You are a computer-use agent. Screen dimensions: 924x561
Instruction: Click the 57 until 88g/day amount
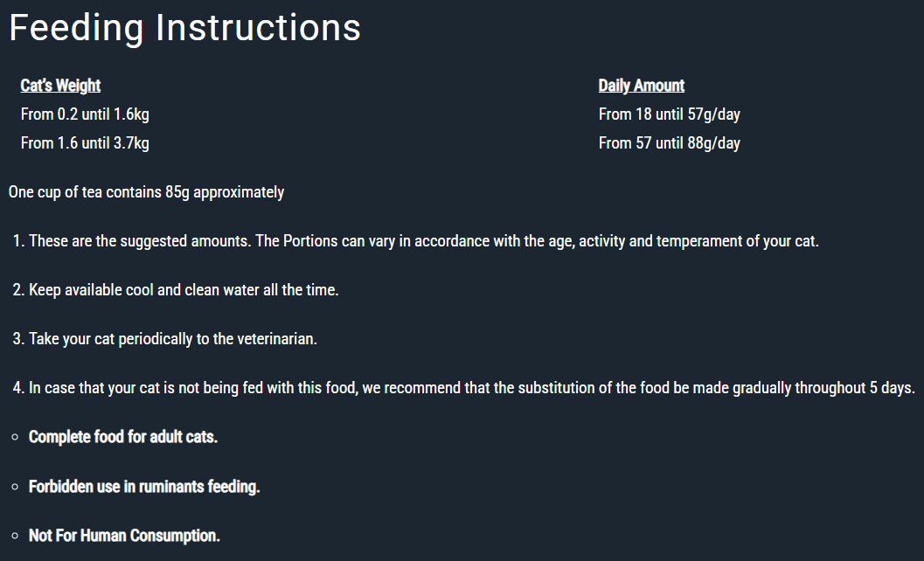670,143
